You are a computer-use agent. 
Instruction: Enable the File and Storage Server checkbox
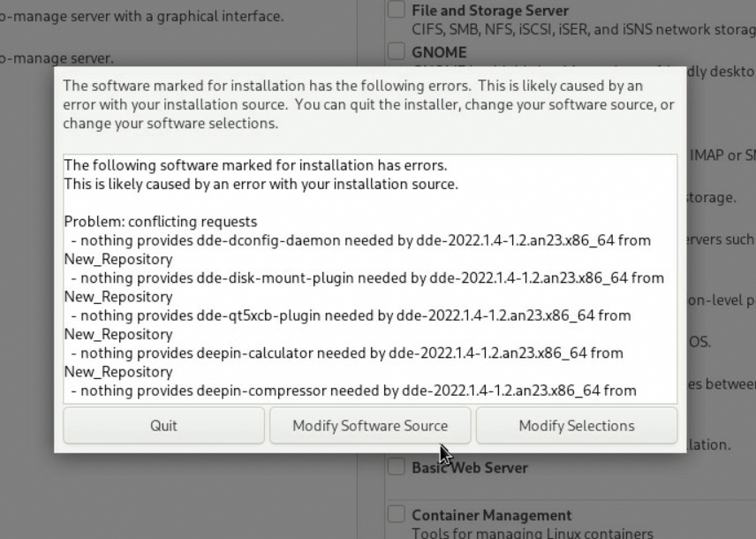point(397,11)
